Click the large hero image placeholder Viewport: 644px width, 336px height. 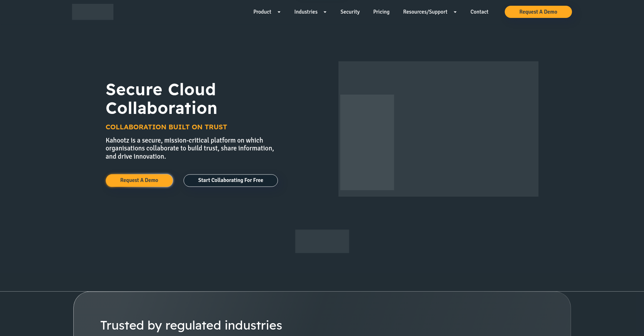click(438, 129)
